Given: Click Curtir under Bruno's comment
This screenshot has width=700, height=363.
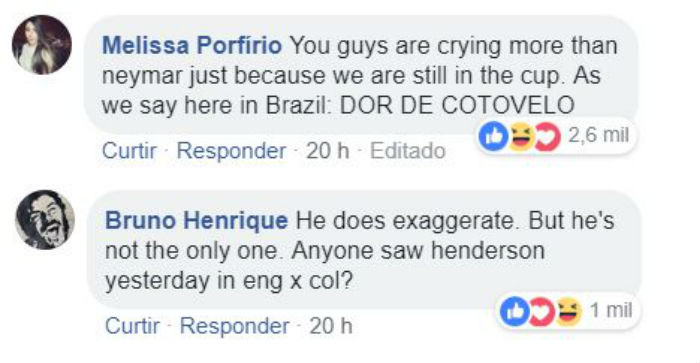Looking at the screenshot, I should 133,325.
